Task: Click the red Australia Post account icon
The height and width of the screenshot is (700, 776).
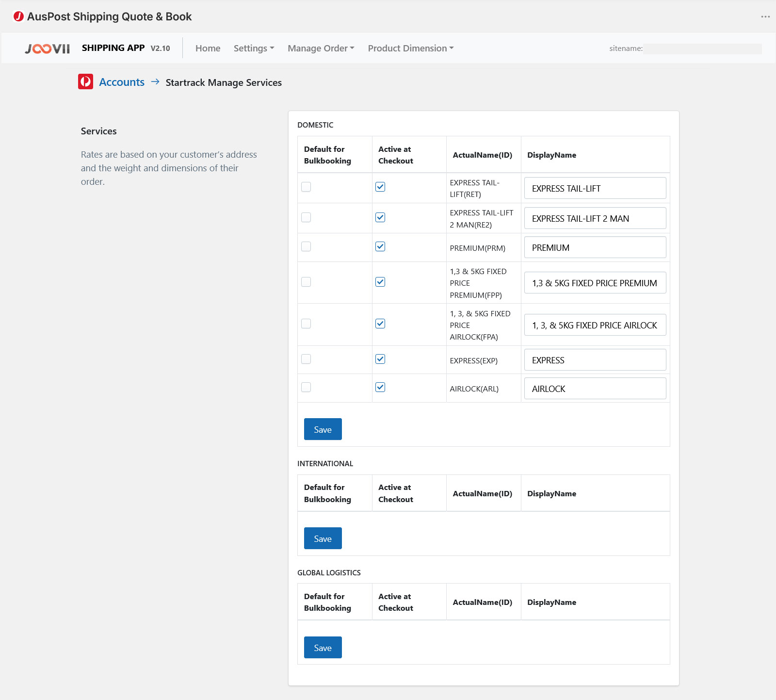Action: 85,81
